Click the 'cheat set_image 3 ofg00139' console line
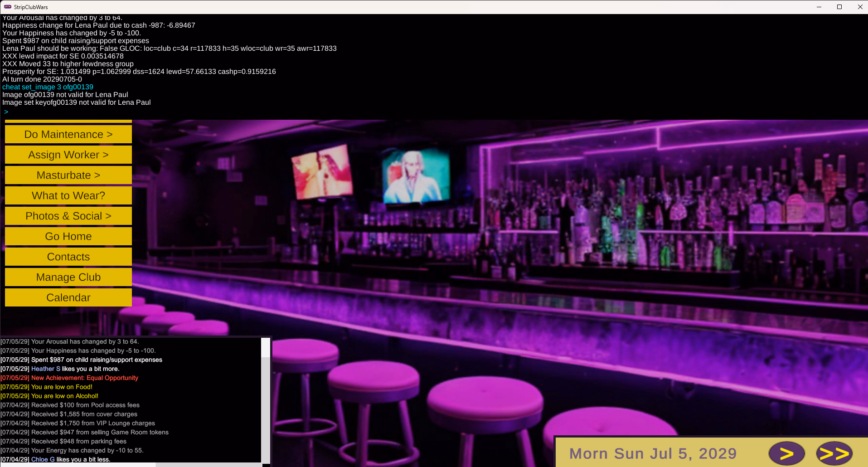This screenshot has width=868, height=467. [x=48, y=87]
